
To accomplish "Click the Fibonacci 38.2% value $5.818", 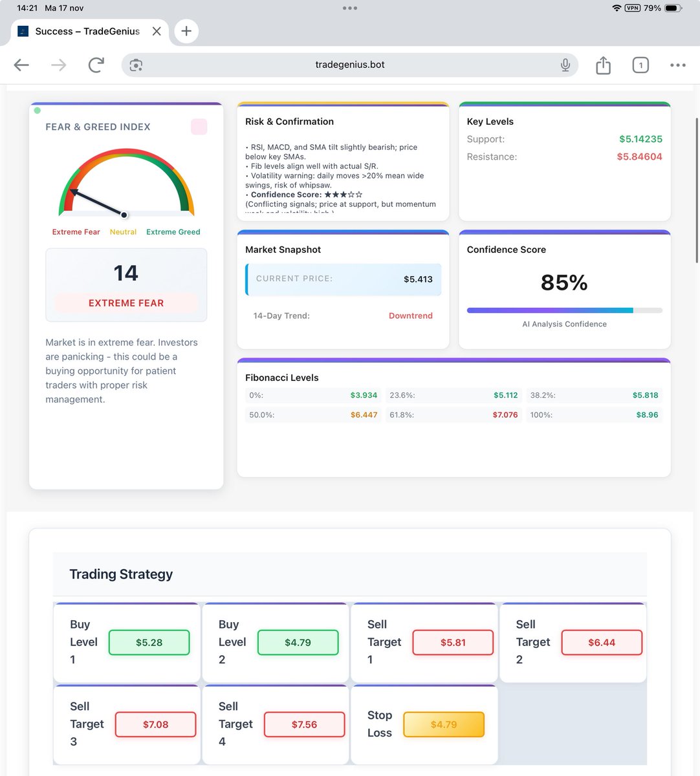I will 645,395.
